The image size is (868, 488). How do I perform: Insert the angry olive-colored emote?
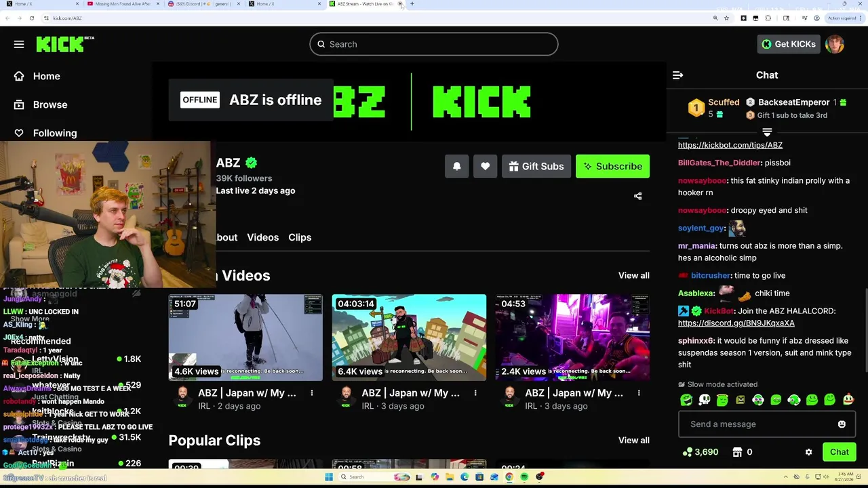[741, 400]
